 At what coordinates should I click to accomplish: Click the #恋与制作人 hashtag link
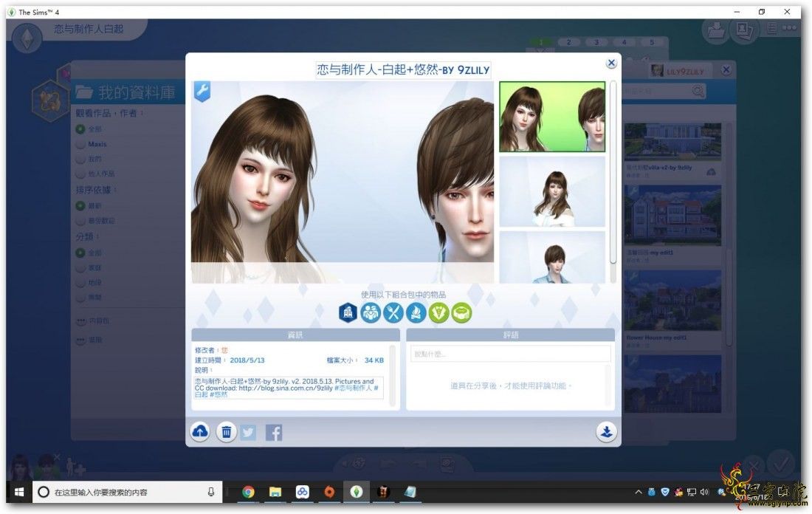click(x=353, y=388)
